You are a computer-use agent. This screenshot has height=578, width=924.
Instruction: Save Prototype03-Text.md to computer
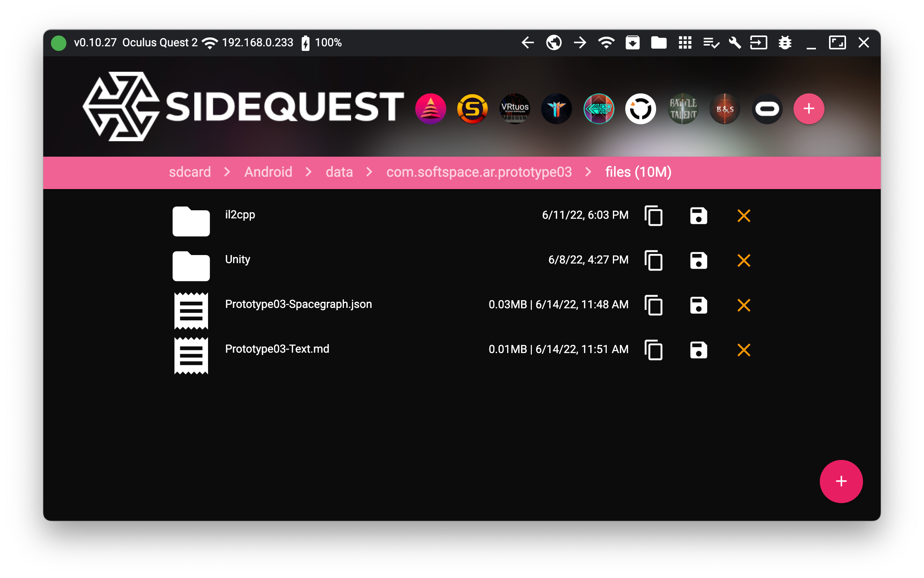click(x=699, y=350)
